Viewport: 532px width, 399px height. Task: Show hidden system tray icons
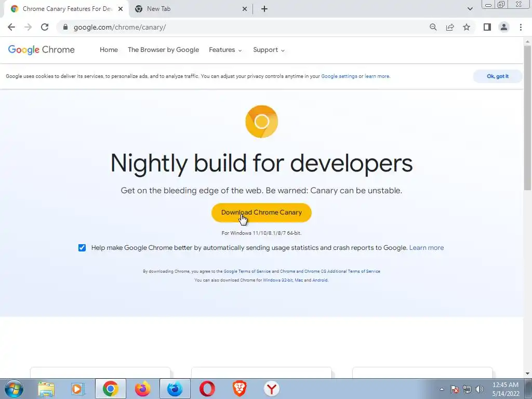click(x=442, y=389)
